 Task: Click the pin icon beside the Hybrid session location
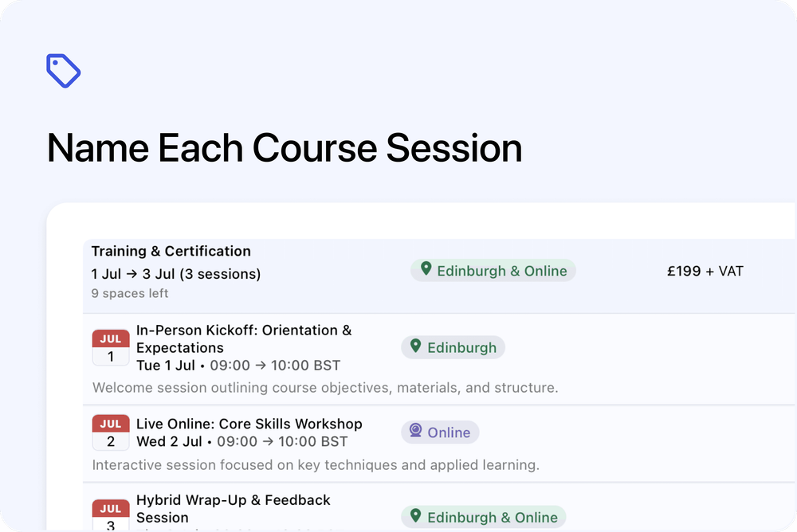(415, 516)
